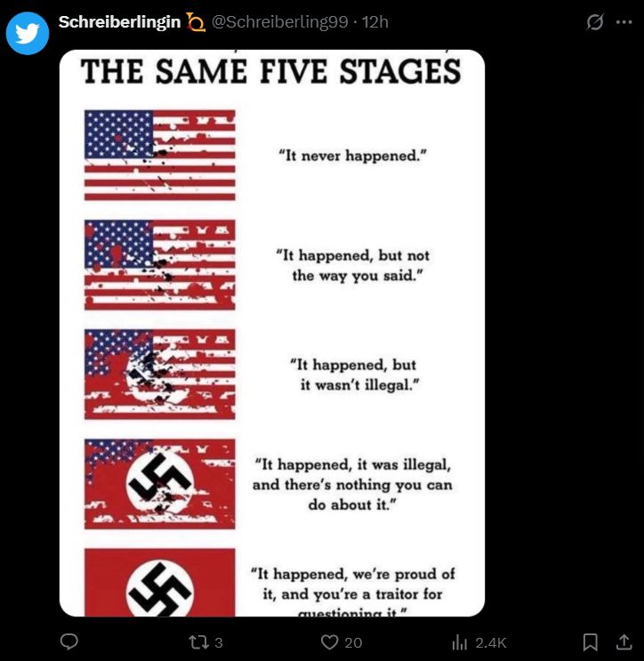Open the 12h timestamp link

[x=375, y=22]
